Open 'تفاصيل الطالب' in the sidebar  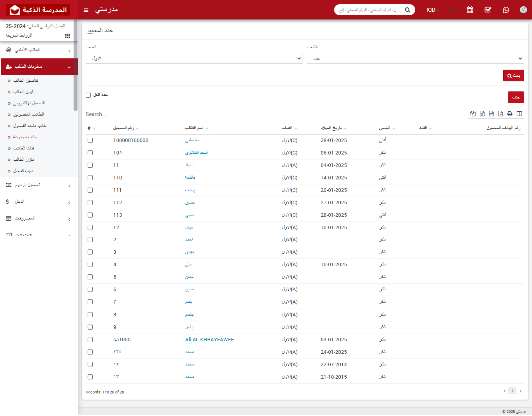point(26,81)
